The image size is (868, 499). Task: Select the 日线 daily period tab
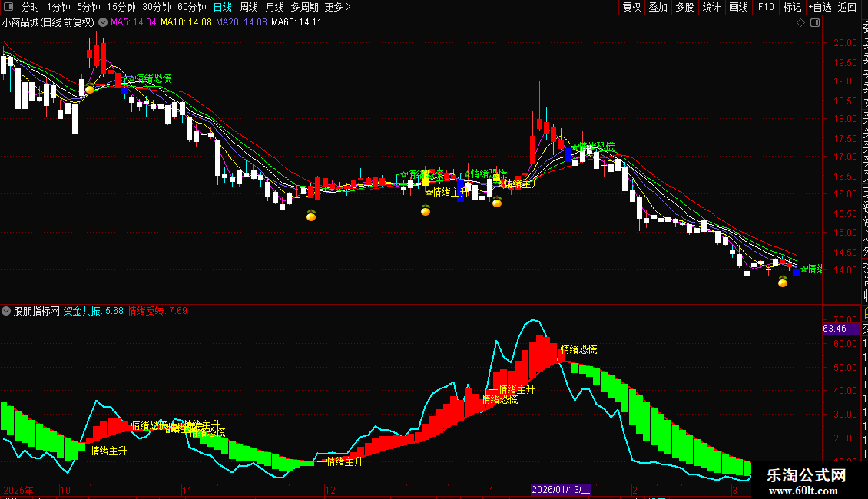223,7
